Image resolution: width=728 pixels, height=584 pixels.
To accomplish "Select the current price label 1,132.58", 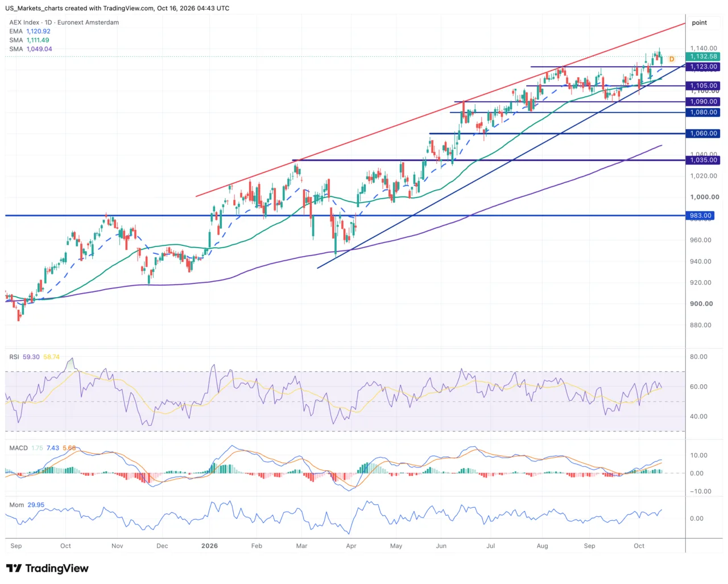I will [704, 56].
